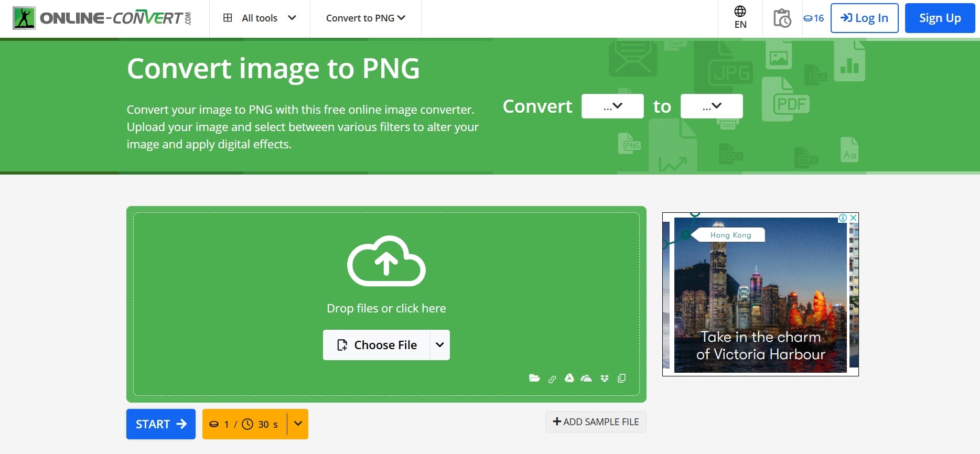980x454 pixels.
Task: Click the cloud upload icon
Action: click(x=386, y=261)
